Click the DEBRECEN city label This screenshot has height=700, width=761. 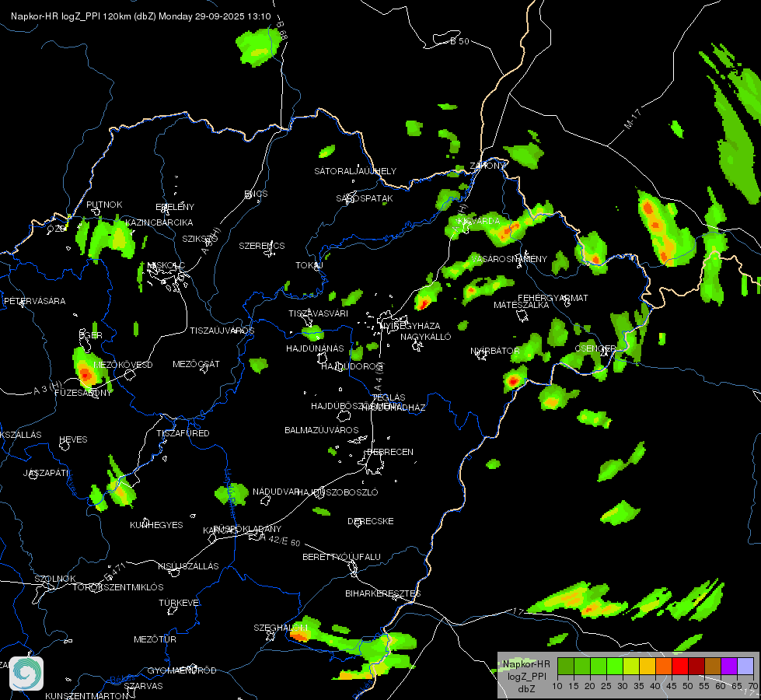pyautogui.click(x=390, y=452)
